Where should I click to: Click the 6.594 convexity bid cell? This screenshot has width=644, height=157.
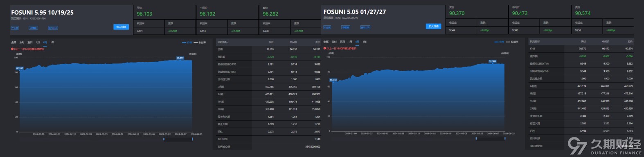coord(583,131)
